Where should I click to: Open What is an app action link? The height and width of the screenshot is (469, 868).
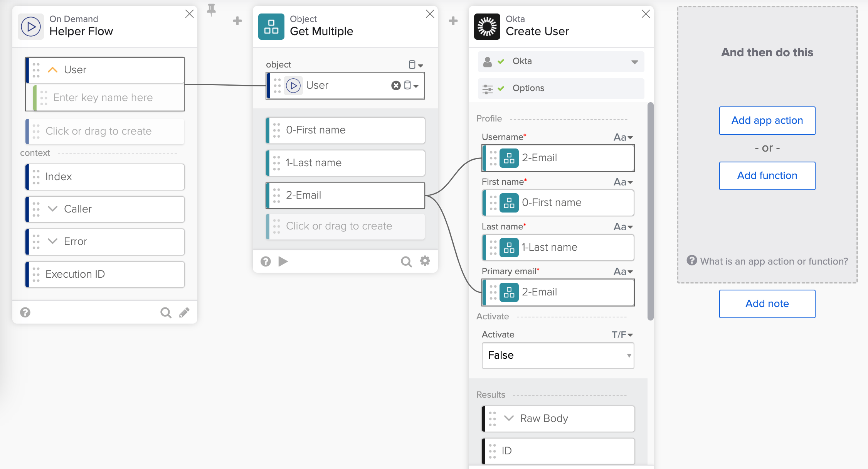pyautogui.click(x=774, y=261)
